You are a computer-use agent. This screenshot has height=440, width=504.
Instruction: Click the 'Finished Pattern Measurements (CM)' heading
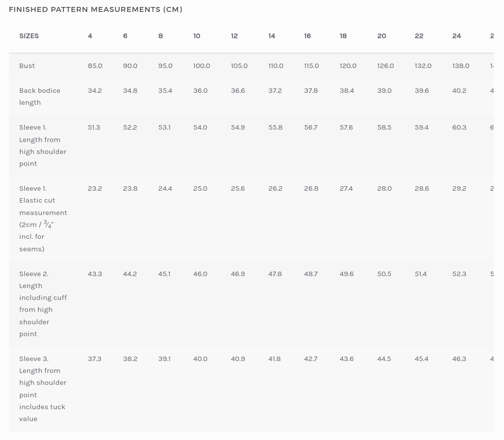point(95,9)
